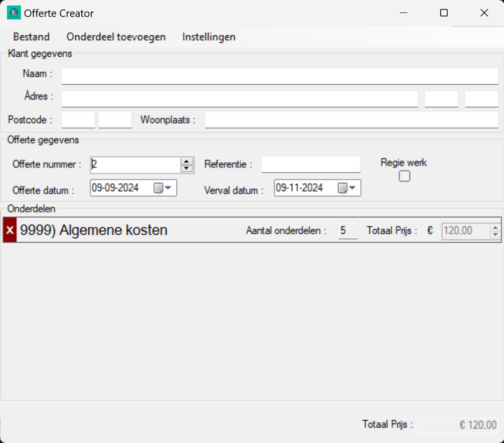Open the Instellingen menu
Viewport: 504px width, 443px height.
[208, 36]
